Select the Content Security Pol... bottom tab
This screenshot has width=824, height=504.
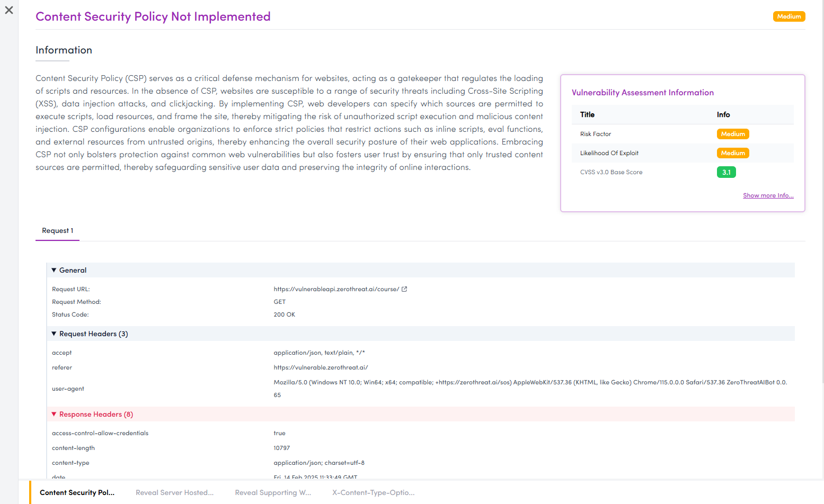[77, 492]
